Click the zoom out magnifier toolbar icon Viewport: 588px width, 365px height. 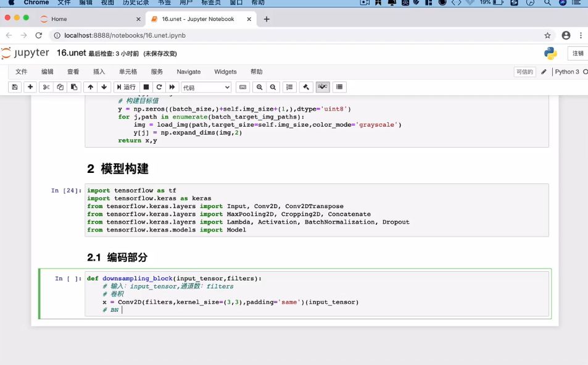click(x=273, y=87)
